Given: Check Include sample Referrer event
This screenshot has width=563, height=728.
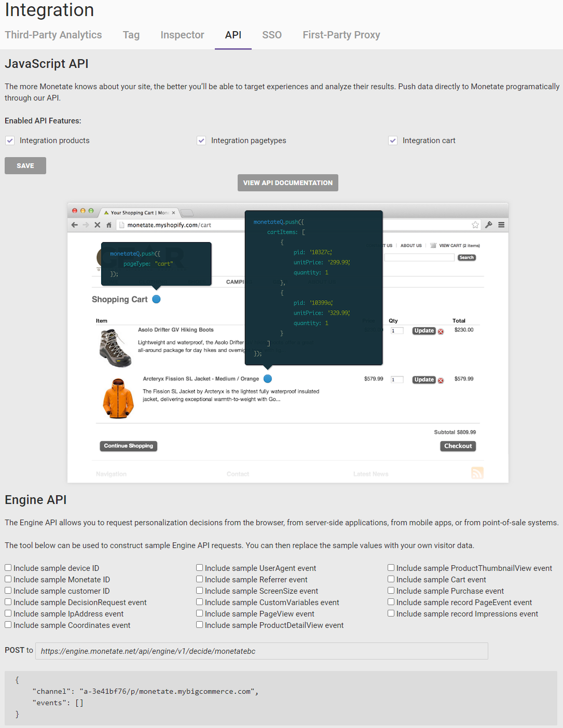Looking at the screenshot, I should click(x=200, y=579).
